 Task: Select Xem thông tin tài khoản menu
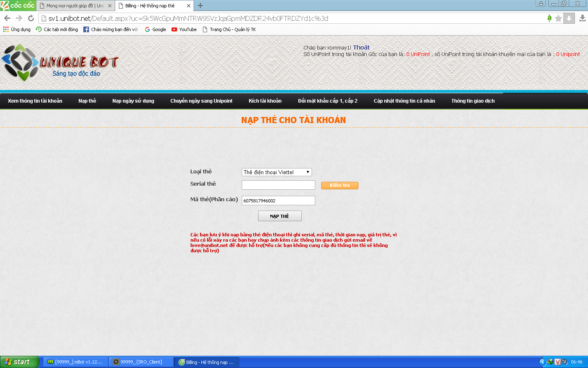coord(35,101)
